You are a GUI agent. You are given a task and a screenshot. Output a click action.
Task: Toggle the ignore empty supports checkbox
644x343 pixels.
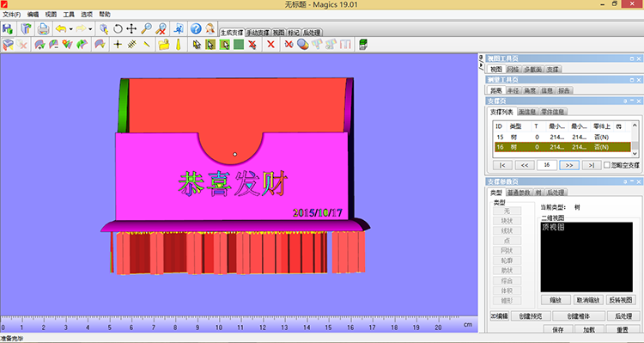click(606, 165)
